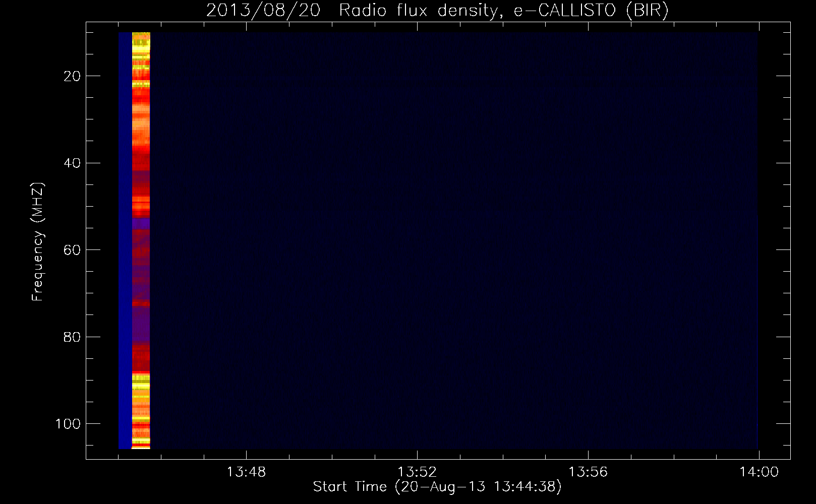Click the 13:56 time tick label

coord(588,472)
